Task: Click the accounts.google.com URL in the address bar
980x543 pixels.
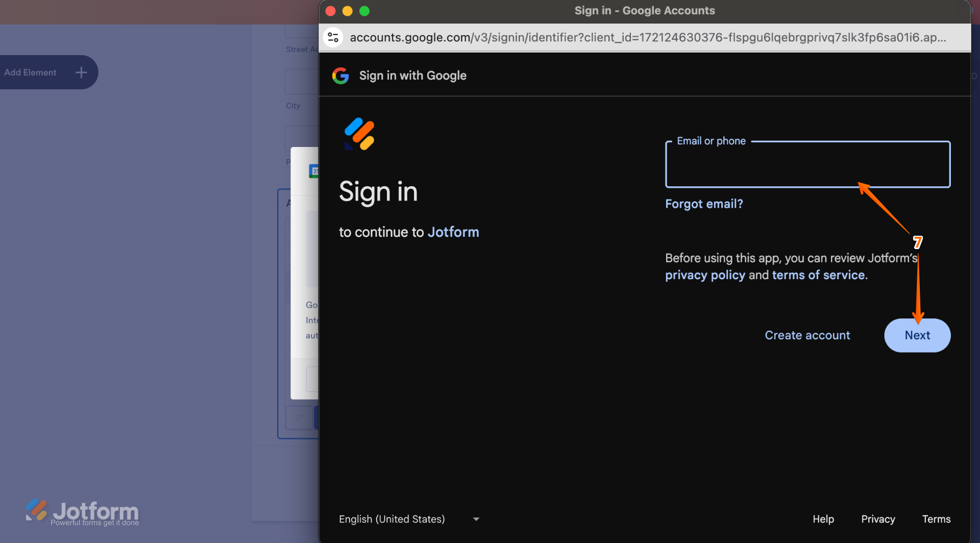Action: [648, 37]
